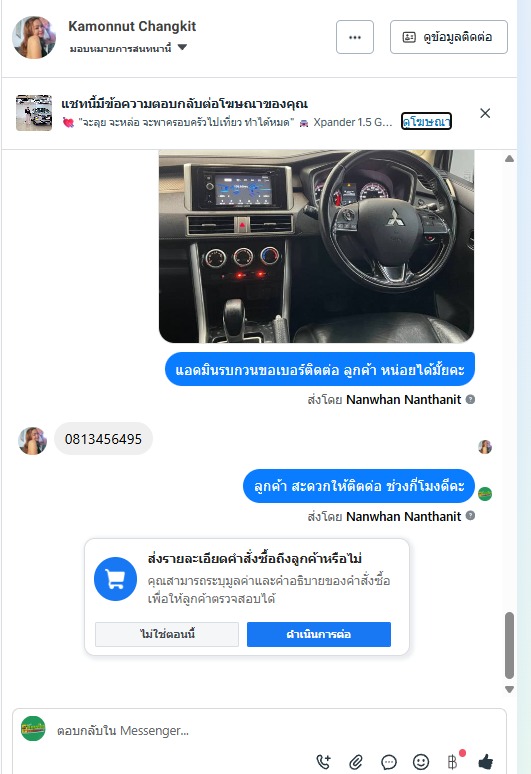Open the three-dot more options menu
Viewport: 531px width, 774px height.
(355, 37)
